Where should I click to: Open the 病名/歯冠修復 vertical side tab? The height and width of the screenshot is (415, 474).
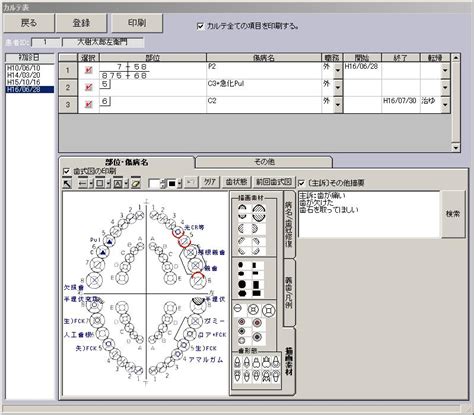289,224
